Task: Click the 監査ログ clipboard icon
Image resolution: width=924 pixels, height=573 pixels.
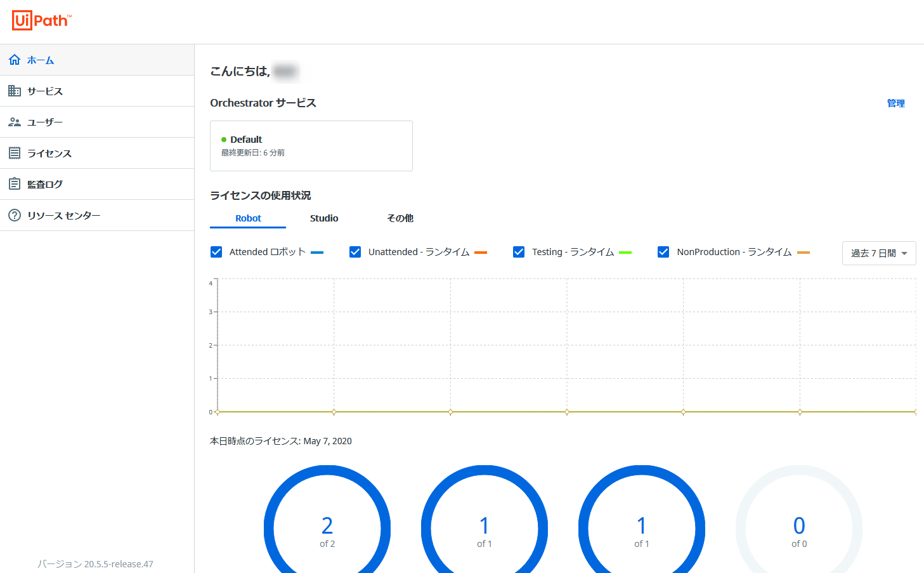Action: point(15,184)
